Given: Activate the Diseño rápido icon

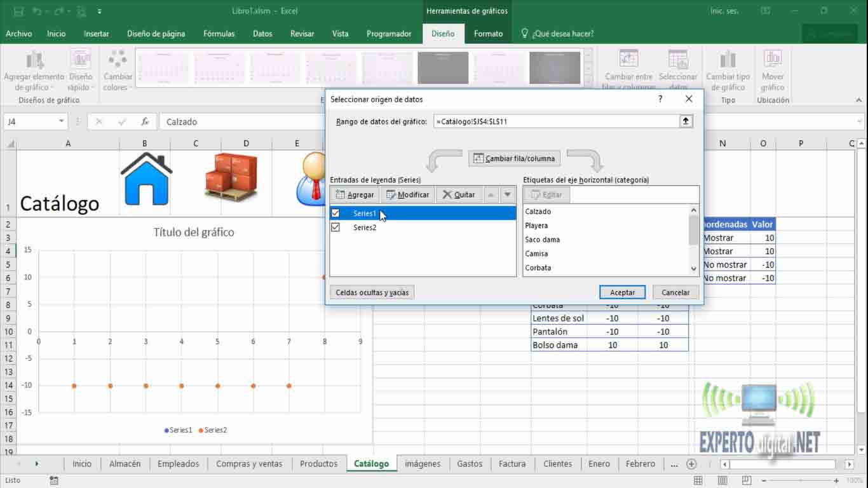Looking at the screenshot, I should click(81, 67).
